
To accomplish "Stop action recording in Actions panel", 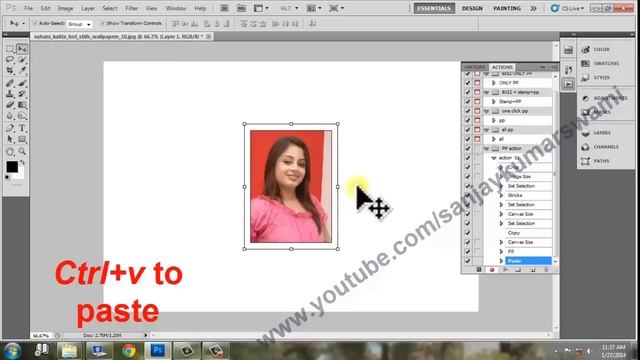I will [479, 270].
